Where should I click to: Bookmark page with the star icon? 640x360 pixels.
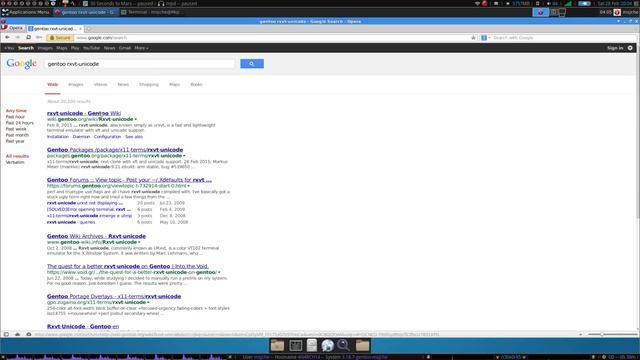coord(473,38)
